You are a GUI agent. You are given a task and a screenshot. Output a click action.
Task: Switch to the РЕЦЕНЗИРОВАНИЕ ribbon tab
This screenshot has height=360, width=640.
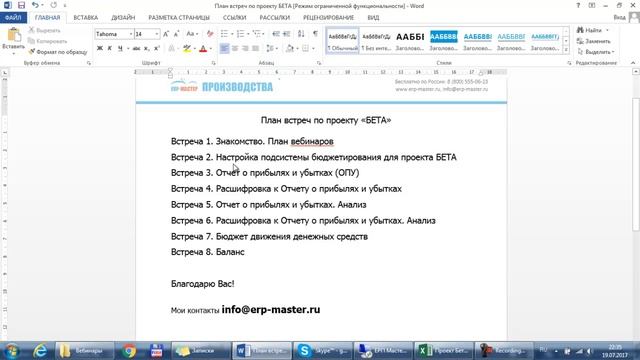click(328, 18)
